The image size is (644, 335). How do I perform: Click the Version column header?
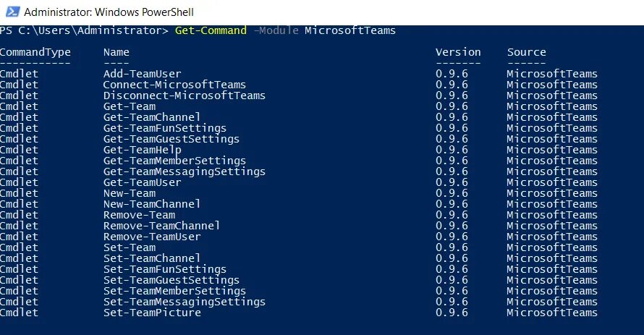coord(458,52)
